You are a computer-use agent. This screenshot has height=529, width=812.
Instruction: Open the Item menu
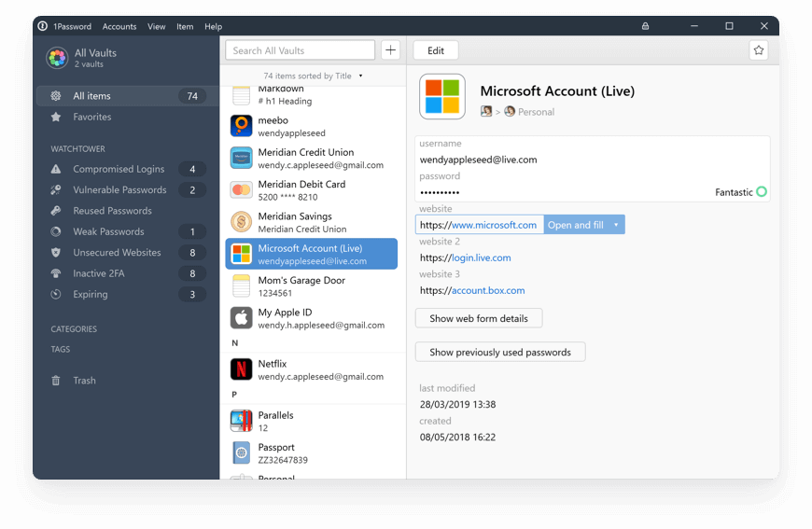(x=185, y=26)
